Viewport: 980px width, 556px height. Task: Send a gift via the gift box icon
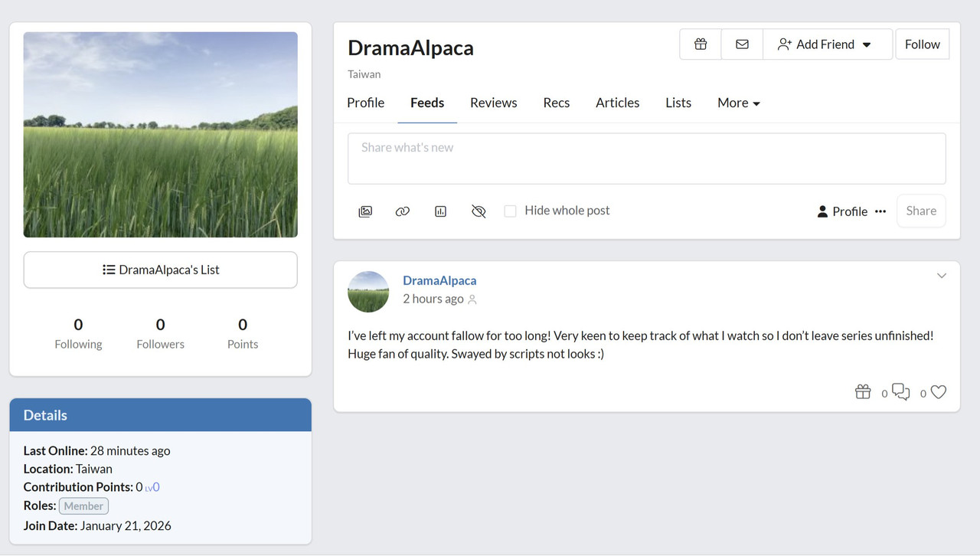pos(701,44)
